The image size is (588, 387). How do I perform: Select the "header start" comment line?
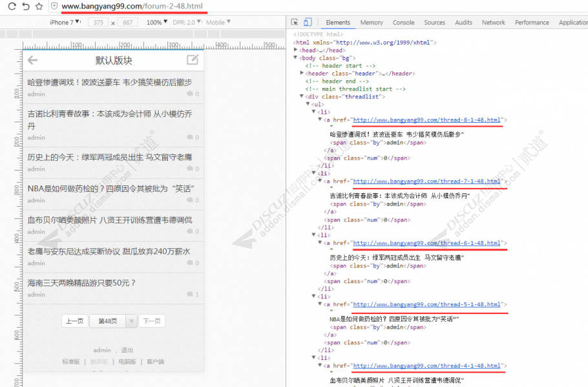(x=340, y=66)
